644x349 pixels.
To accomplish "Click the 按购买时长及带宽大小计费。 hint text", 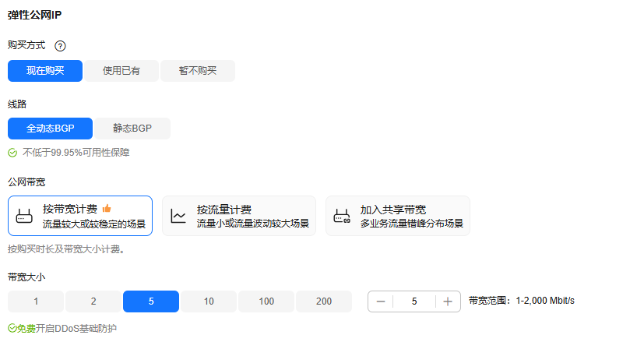I will (66, 249).
